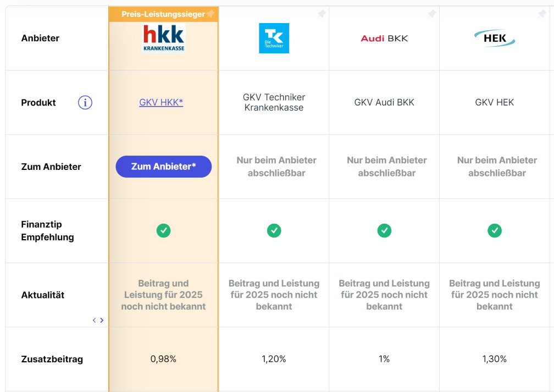Click HEK Finanztip Empfehlung checkmark
554x392 pixels.
point(494,230)
